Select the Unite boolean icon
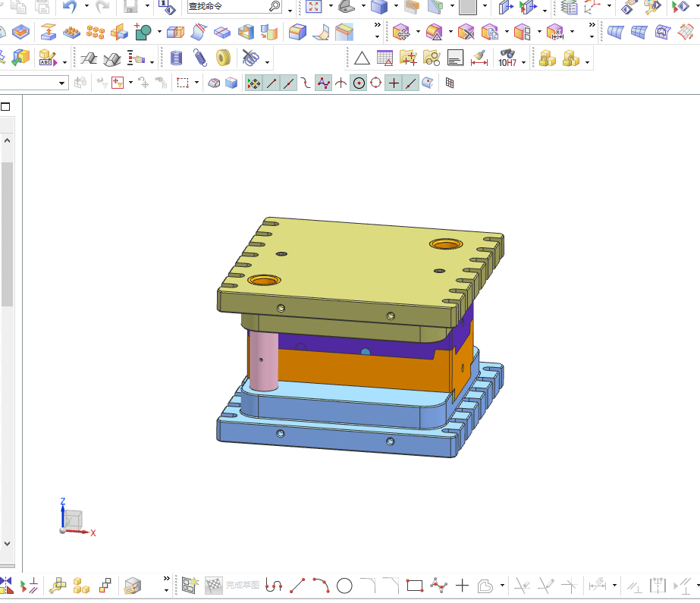Viewport: 700px width, 603px height. [x=143, y=32]
